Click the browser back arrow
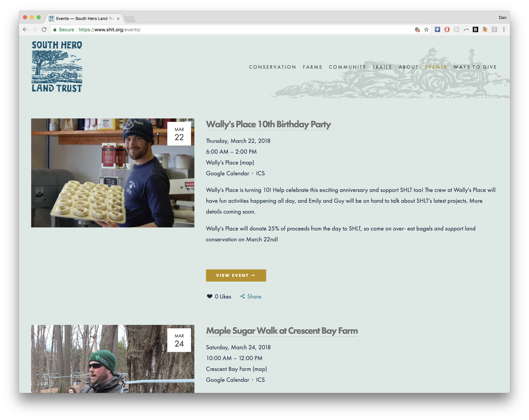Image resolution: width=529 pixels, height=420 pixels. click(25, 30)
